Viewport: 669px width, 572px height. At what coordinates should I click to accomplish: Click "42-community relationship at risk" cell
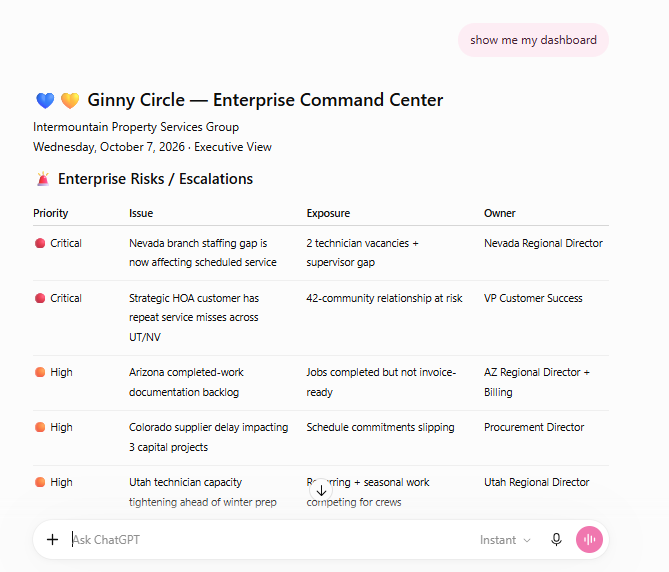[384, 298]
